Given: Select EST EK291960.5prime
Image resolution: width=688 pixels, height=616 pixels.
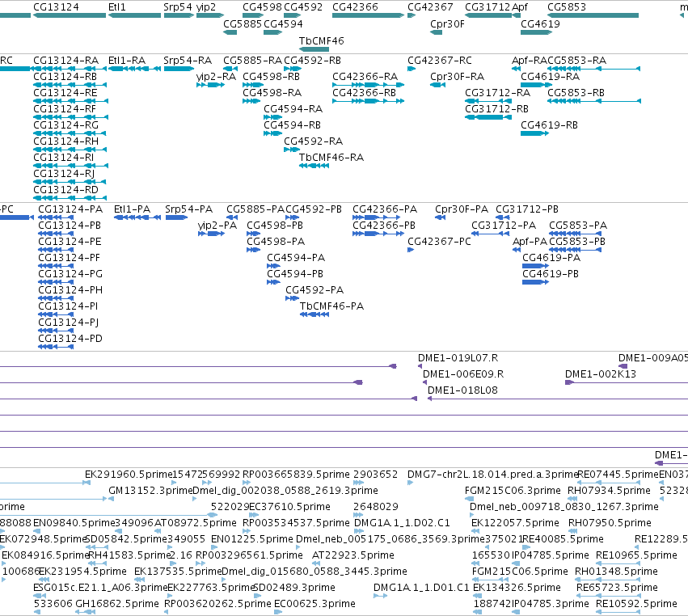Looking at the screenshot, I should click(129, 475).
